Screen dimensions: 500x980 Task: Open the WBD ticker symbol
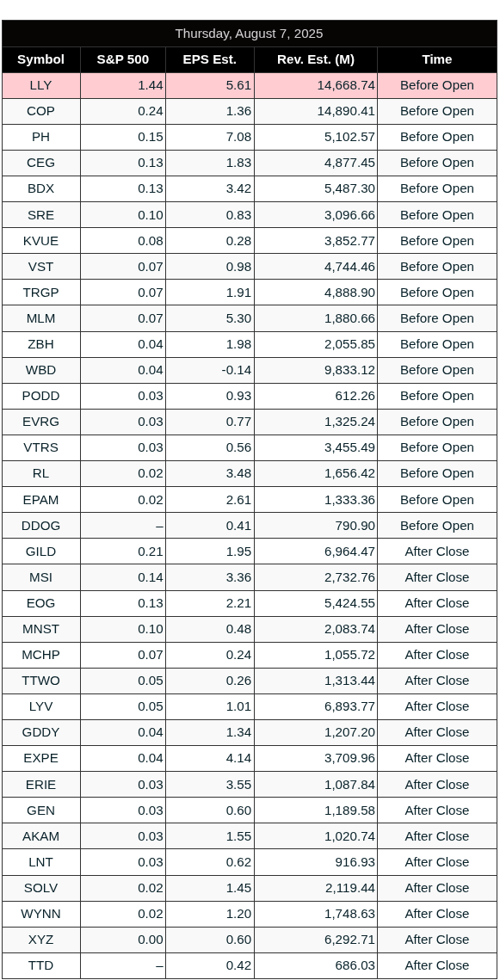(40, 370)
